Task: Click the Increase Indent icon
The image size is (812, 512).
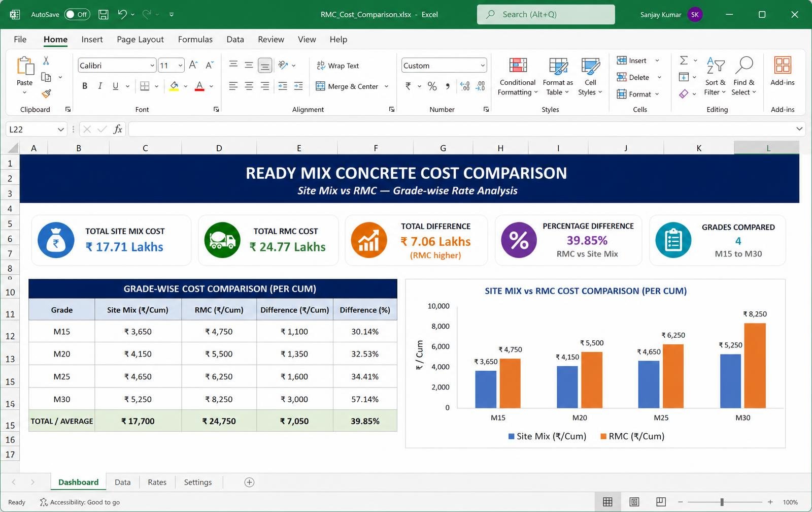Action: click(x=298, y=86)
